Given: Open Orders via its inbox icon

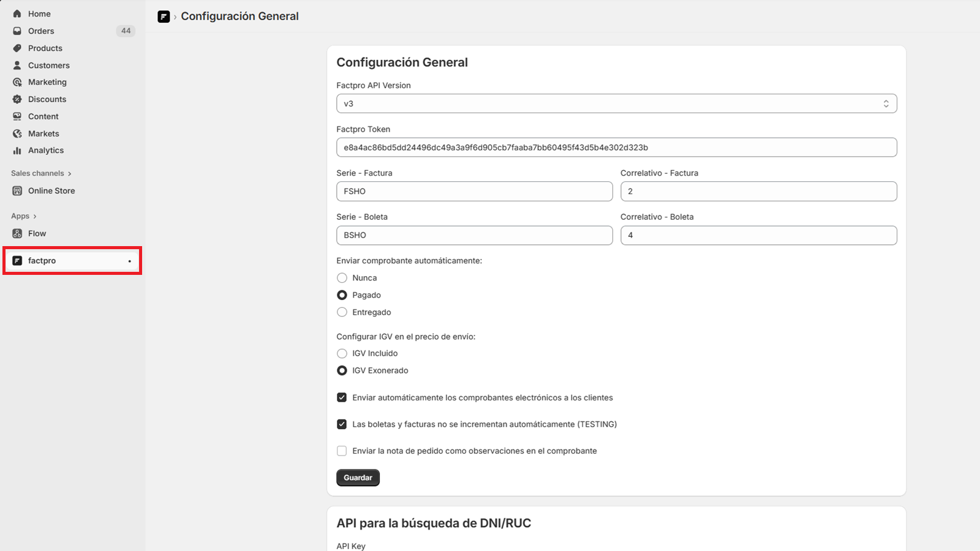Looking at the screenshot, I should (17, 31).
